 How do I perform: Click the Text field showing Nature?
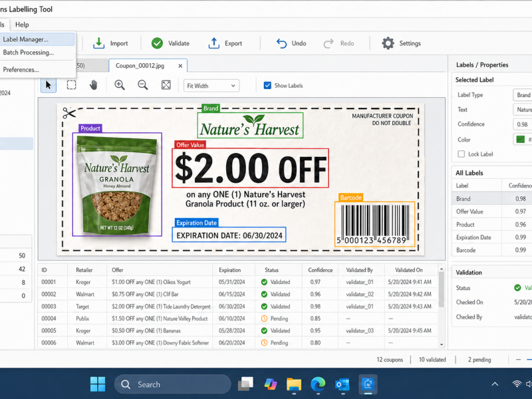point(523,110)
